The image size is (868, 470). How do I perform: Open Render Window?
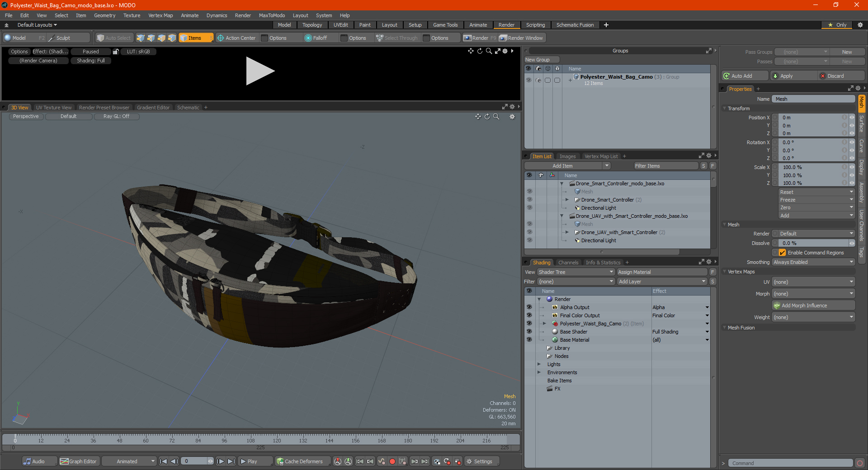tap(521, 38)
